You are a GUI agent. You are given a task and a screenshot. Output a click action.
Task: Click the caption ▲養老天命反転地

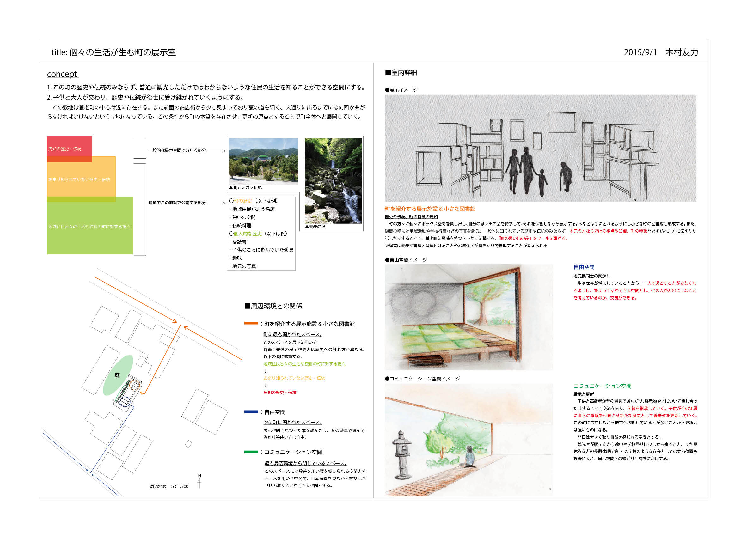coord(245,187)
